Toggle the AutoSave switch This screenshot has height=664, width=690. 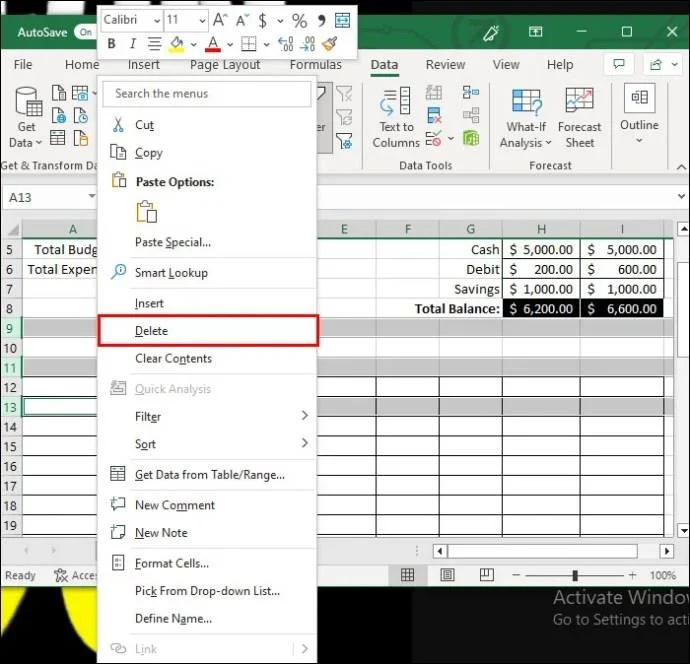click(x=87, y=32)
